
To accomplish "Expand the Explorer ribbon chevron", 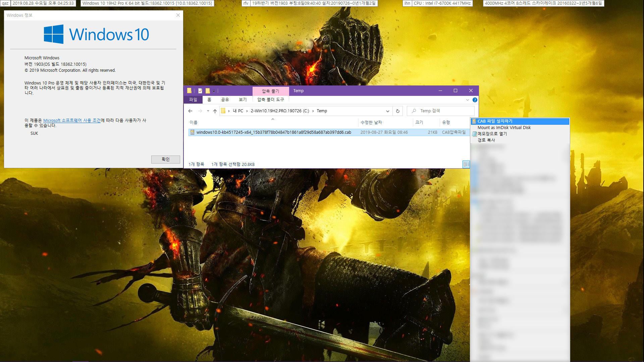I will coord(468,100).
